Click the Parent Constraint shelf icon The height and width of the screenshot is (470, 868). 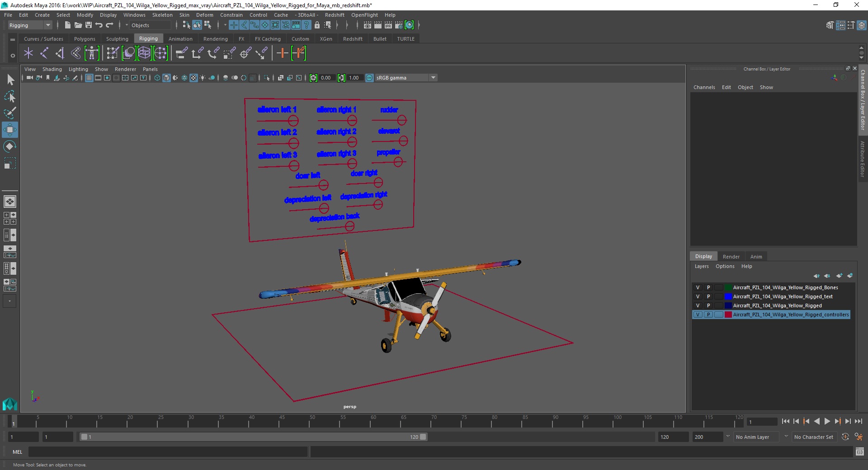point(181,53)
